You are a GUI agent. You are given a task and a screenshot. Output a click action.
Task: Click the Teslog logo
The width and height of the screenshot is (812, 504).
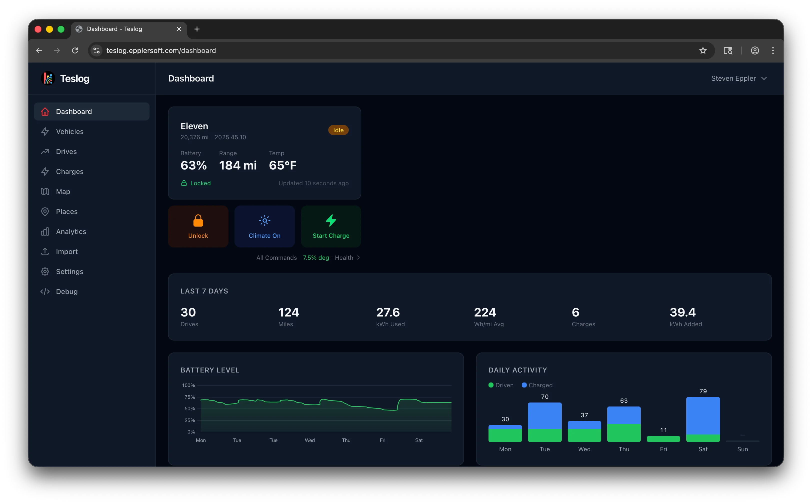48,78
